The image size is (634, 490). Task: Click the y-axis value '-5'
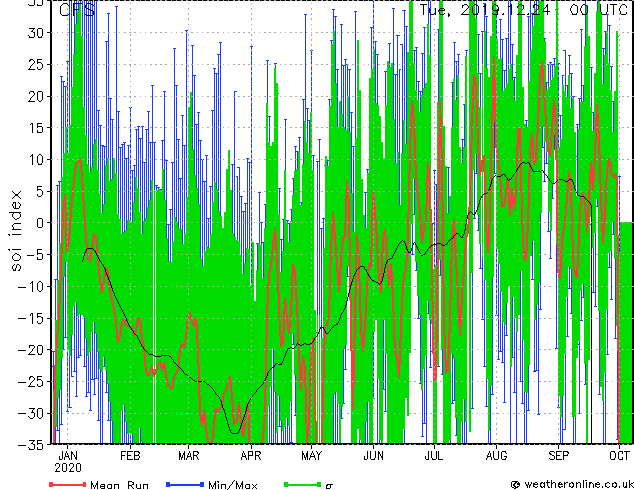click(x=35, y=255)
